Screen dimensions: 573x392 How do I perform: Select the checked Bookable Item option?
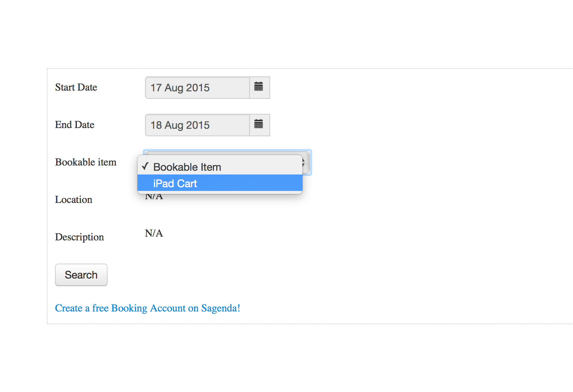click(x=187, y=167)
